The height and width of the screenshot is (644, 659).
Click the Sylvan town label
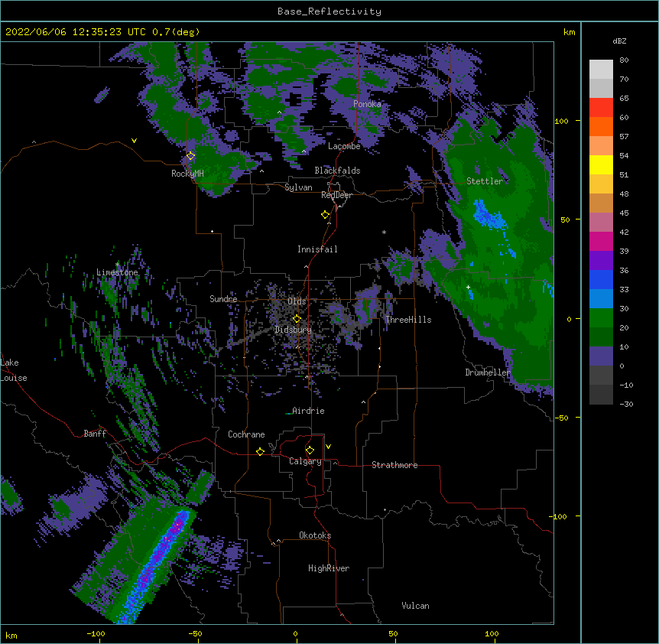coord(298,187)
